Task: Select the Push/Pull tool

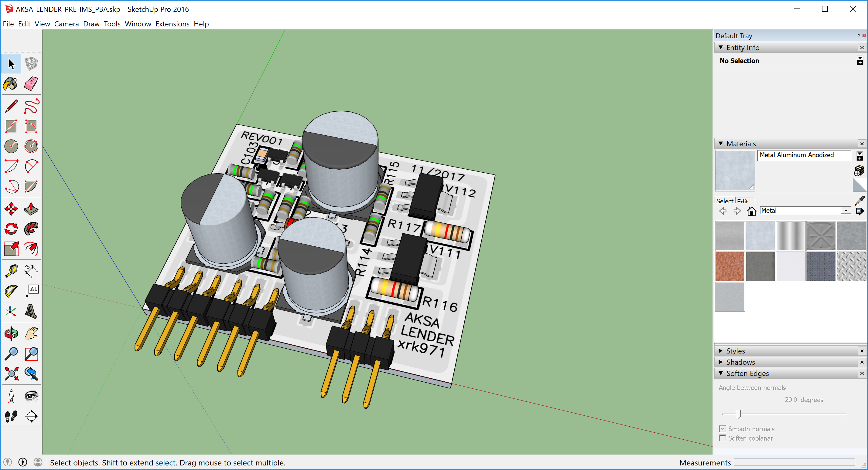Action: (x=31, y=209)
